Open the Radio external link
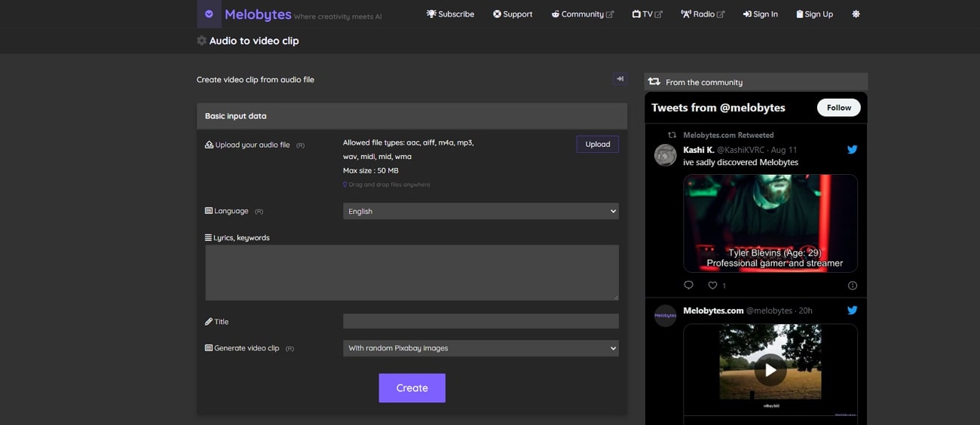 pos(703,14)
